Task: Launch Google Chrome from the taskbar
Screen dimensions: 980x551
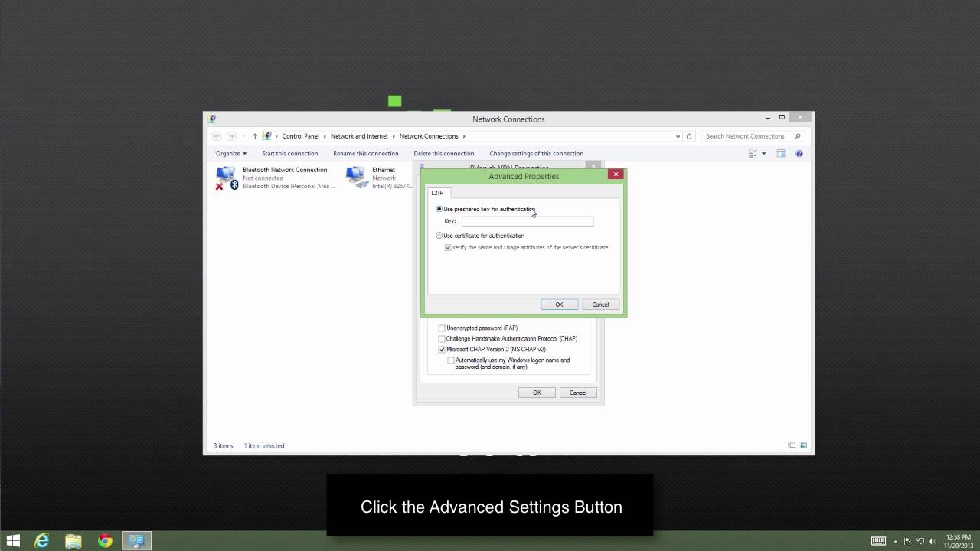Action: coord(105,541)
